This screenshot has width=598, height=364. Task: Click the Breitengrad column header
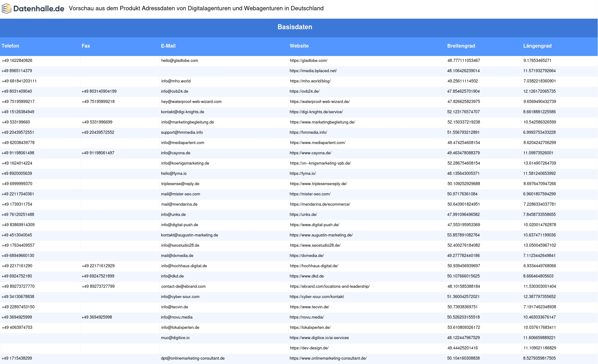tap(461, 46)
